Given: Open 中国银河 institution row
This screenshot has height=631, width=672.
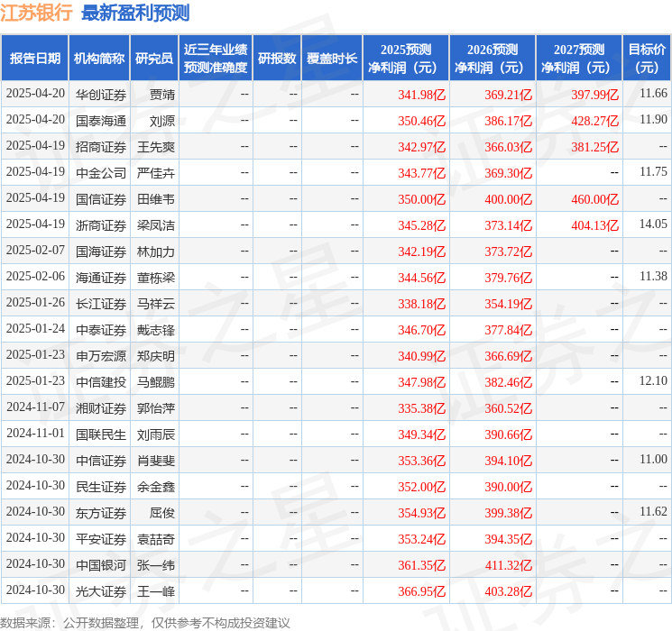Looking at the screenshot, I should tap(100, 565).
